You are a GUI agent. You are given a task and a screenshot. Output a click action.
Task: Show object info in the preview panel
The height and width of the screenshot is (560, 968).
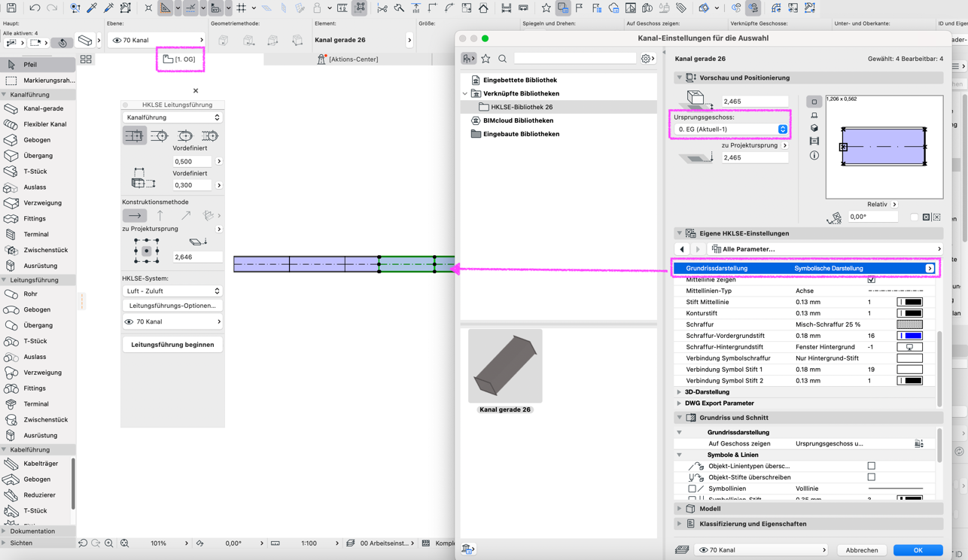[814, 155]
